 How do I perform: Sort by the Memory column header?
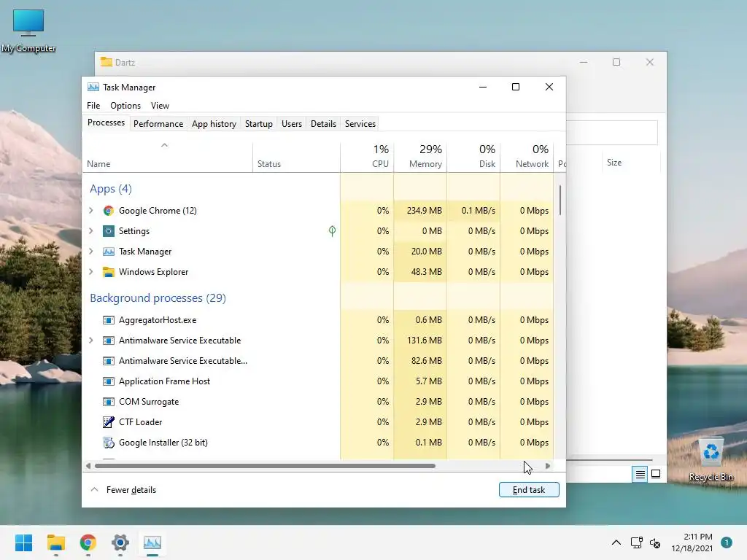pyautogui.click(x=420, y=157)
